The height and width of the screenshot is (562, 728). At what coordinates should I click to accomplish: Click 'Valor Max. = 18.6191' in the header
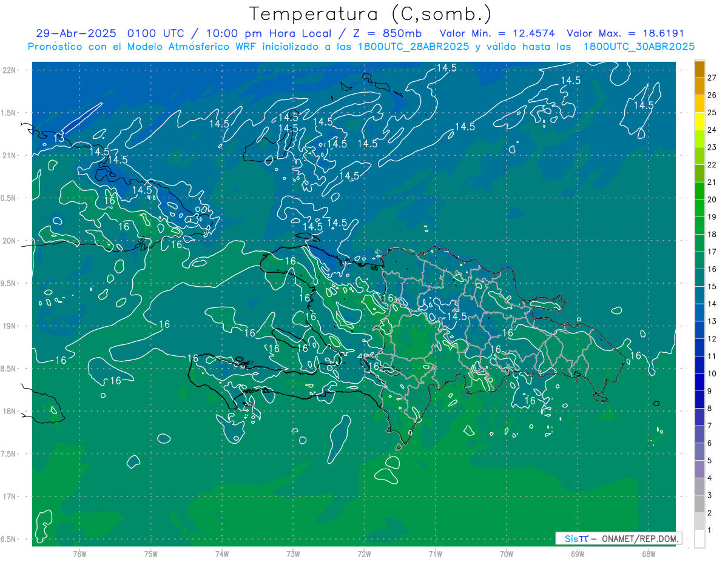click(x=625, y=33)
